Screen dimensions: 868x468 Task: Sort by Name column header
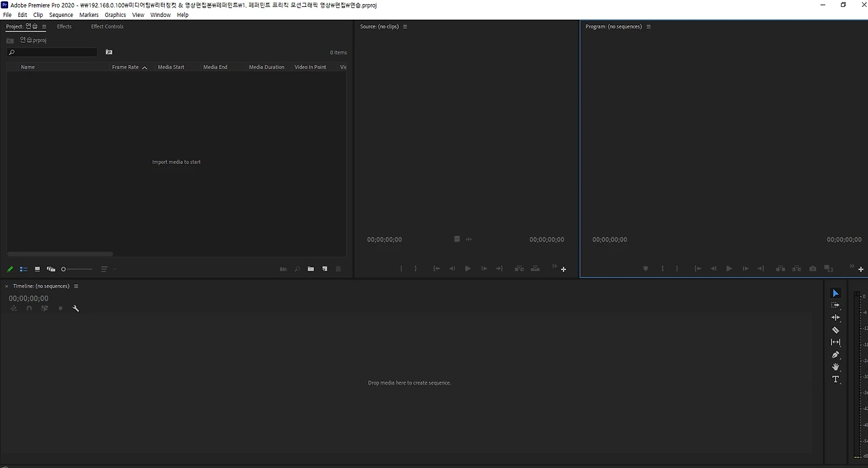pos(28,67)
